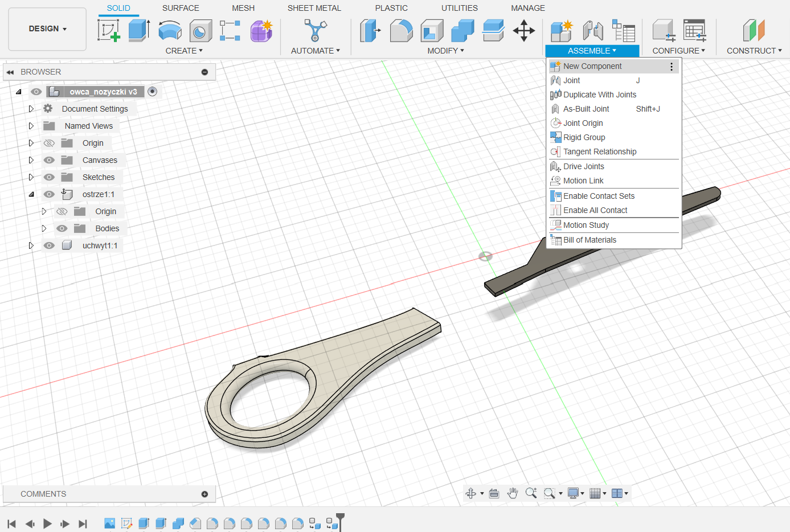This screenshot has height=532, width=790.
Task: Expand the Canvases tree node
Action: point(31,160)
